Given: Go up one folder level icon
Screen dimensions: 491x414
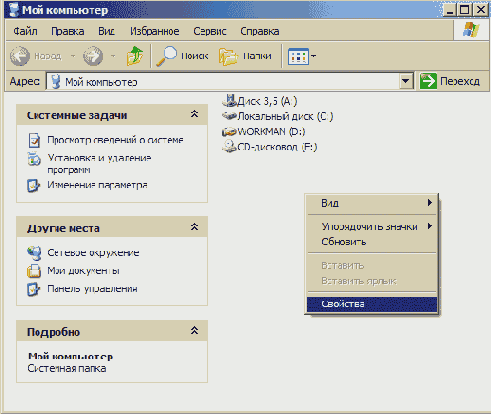Looking at the screenshot, I should (x=135, y=56).
